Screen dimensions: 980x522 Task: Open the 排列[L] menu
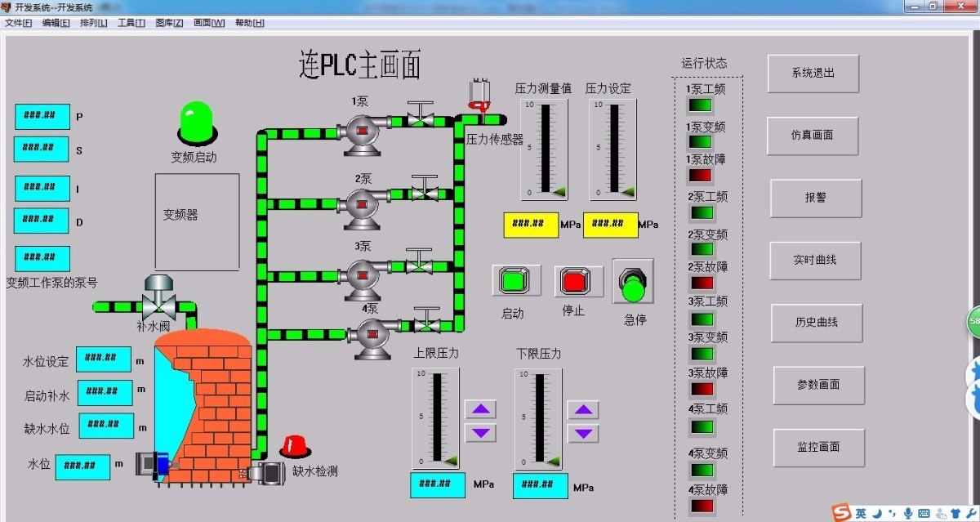click(93, 23)
